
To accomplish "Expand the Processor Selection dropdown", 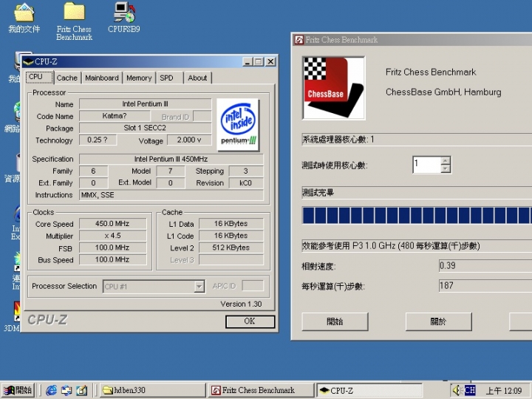I will 199,287.
